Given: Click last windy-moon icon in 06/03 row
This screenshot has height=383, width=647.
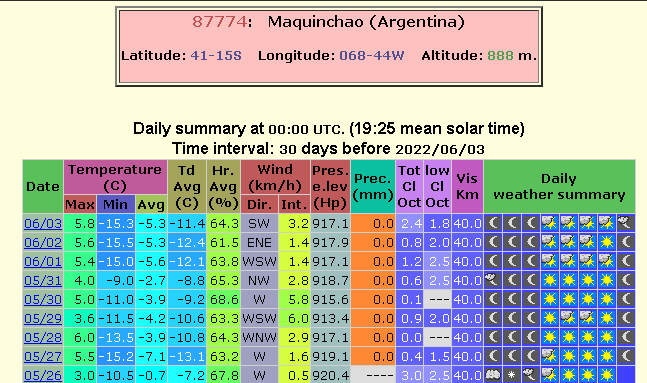Looking at the screenshot, I should (626, 223).
